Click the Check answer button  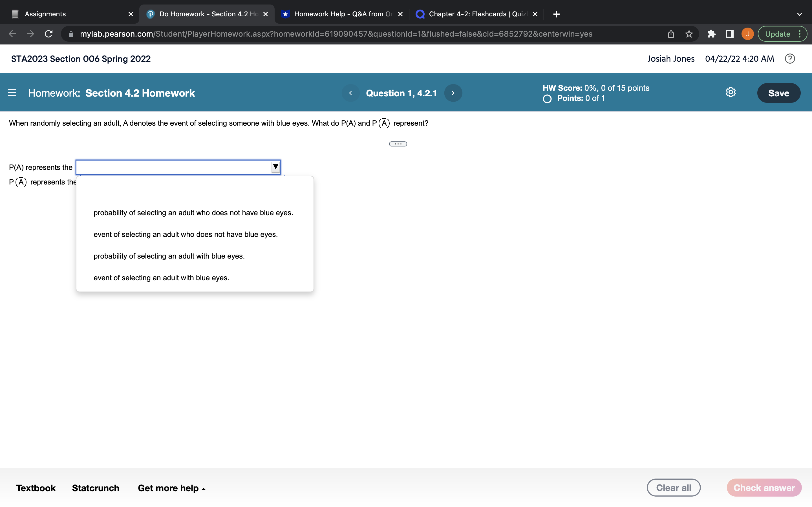(764, 487)
